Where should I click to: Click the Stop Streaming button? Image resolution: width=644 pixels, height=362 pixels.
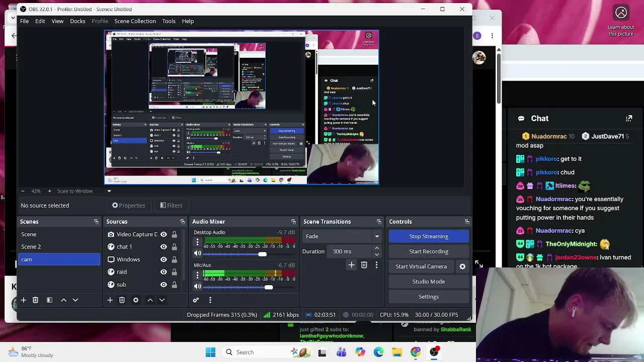429,236
